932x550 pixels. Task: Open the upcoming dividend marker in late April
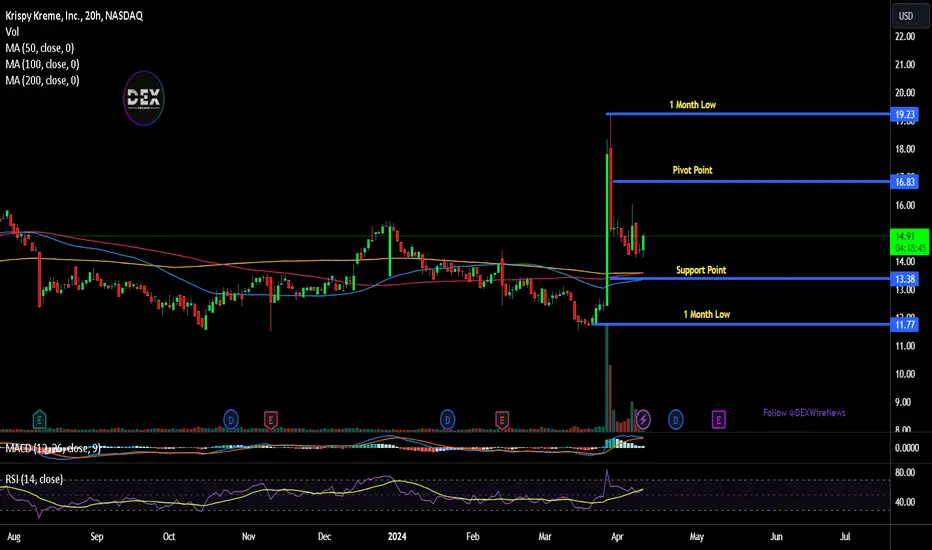pyautogui.click(x=675, y=420)
